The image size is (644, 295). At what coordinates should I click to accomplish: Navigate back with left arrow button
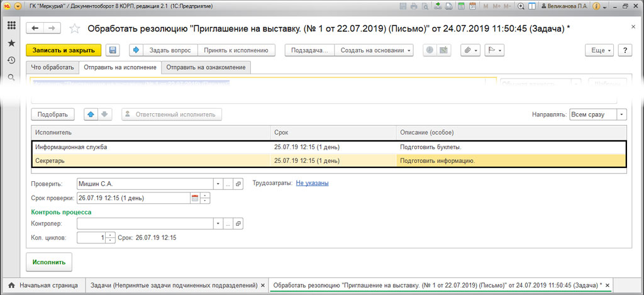(35, 29)
